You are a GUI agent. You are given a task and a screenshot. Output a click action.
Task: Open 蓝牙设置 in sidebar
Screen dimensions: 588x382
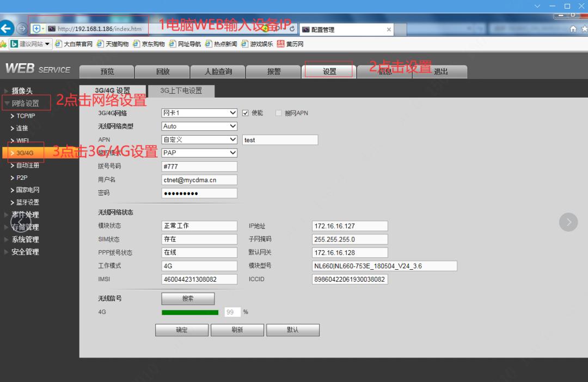27,202
